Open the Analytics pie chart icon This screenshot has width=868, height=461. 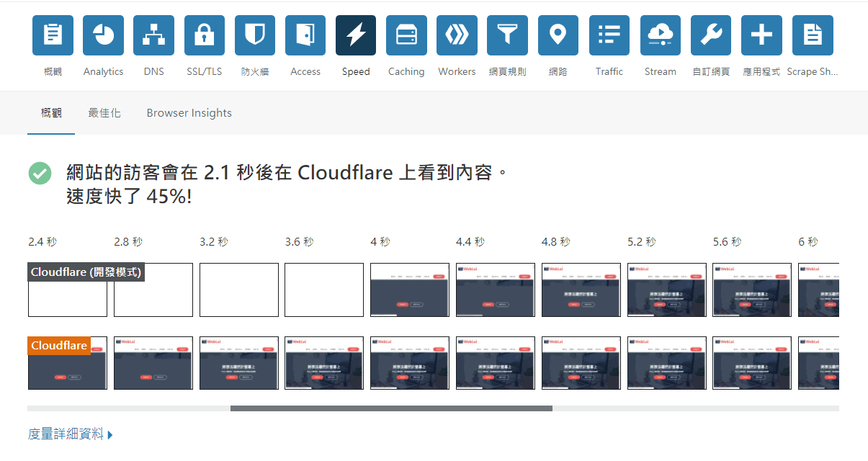[103, 35]
